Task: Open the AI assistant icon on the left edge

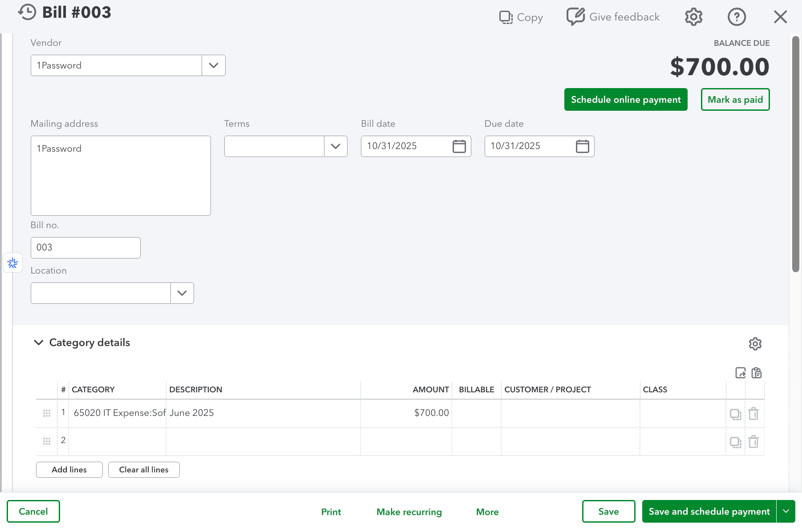Action: pyautogui.click(x=13, y=263)
